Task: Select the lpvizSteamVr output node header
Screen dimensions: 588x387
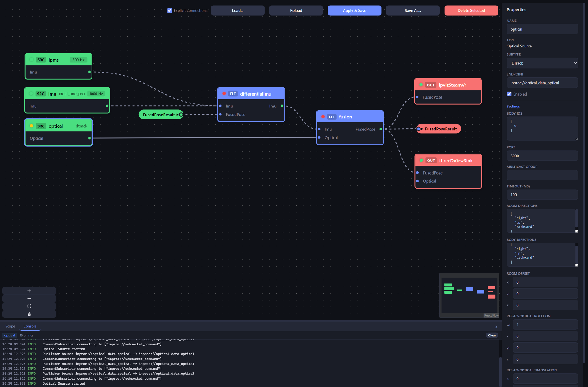Action: click(448, 85)
